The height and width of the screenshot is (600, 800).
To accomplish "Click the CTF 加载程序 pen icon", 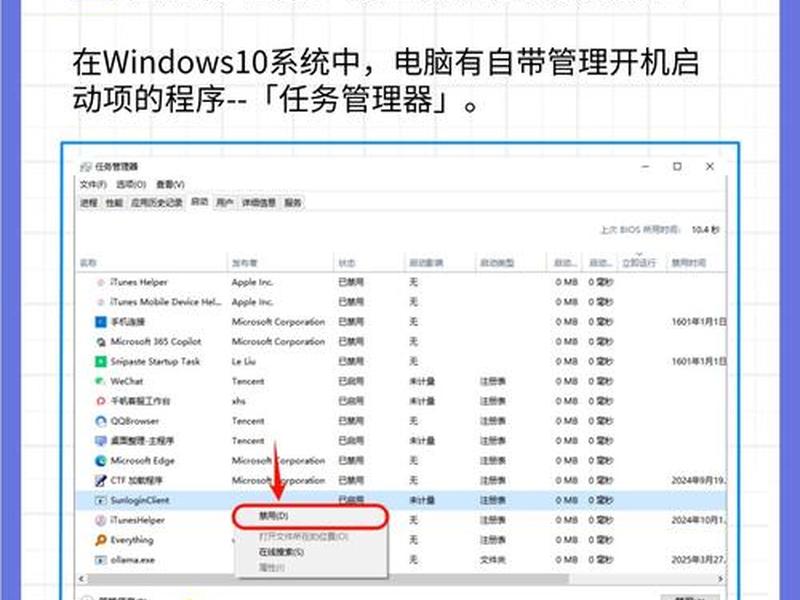I will pos(101,481).
